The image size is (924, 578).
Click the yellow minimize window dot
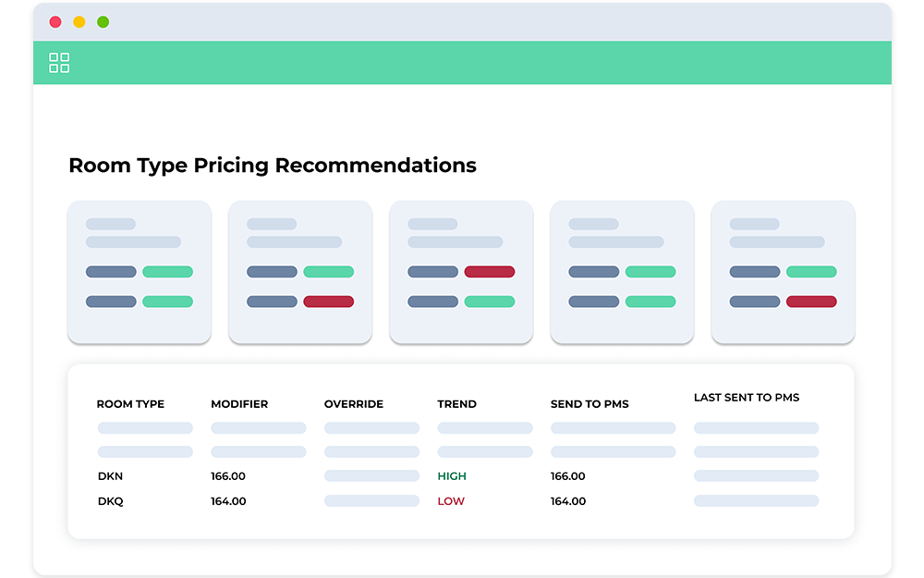coord(79,21)
